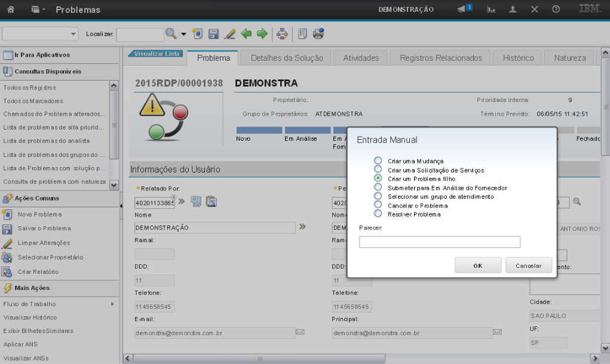
Task: Choose the 'Resolver Problema' radio option
Action: (378, 214)
